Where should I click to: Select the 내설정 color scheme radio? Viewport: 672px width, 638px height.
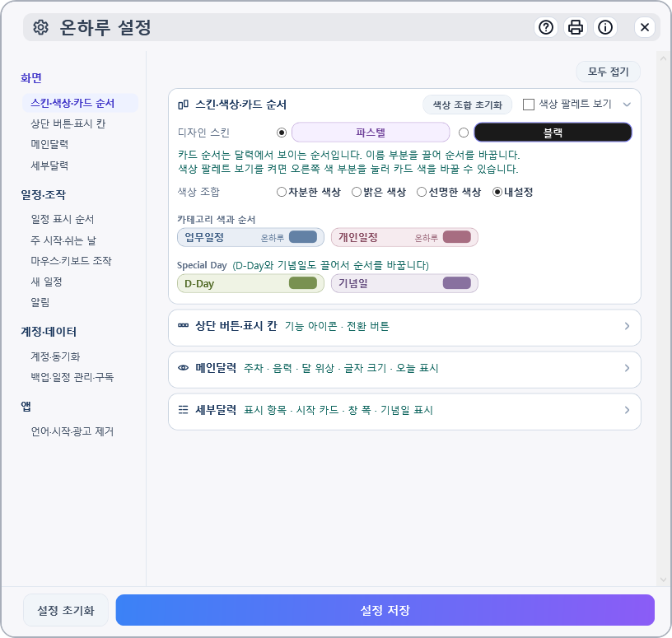click(497, 192)
